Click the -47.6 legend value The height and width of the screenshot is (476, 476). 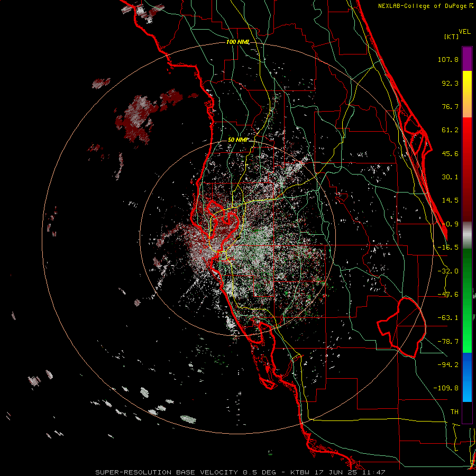pyautogui.click(x=448, y=295)
